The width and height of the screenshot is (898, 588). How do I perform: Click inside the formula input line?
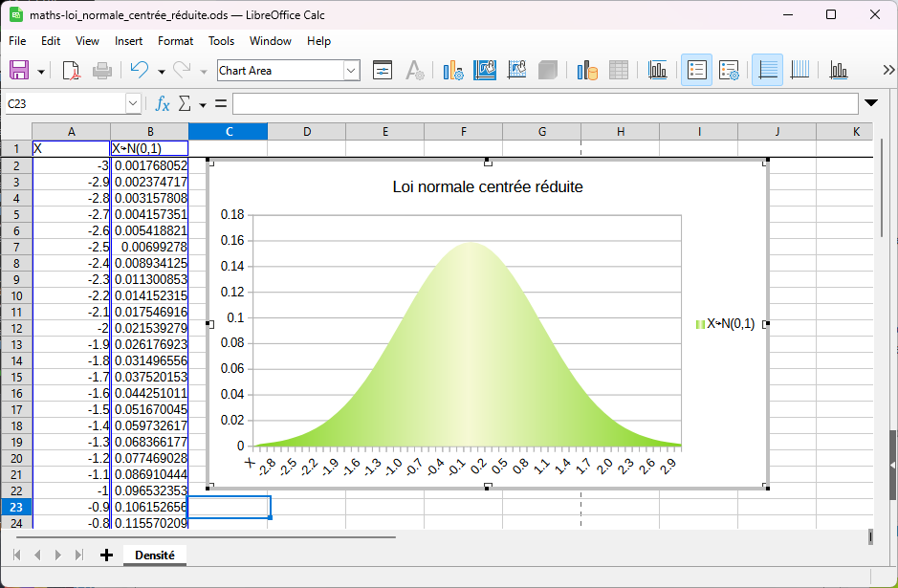[545, 103]
